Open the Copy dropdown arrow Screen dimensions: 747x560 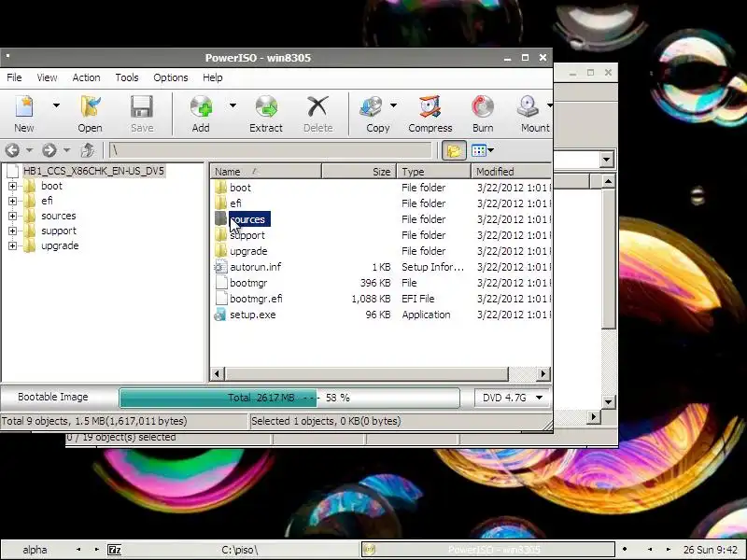[393, 105]
